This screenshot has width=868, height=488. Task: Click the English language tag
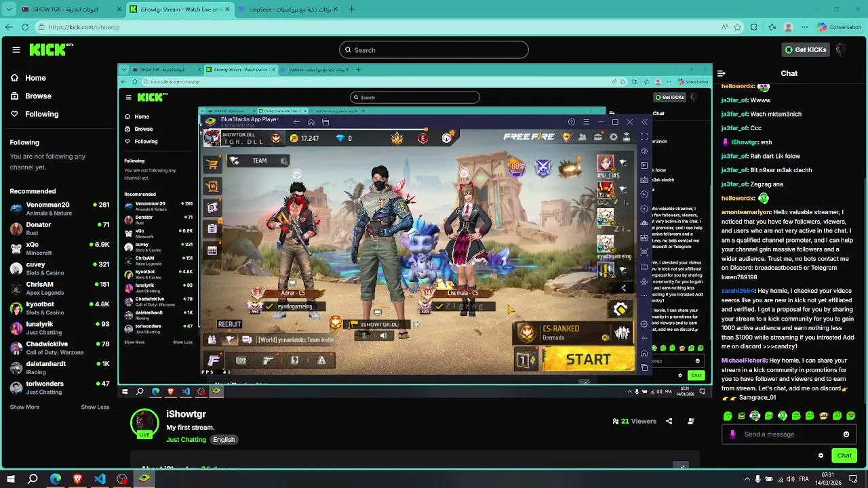tap(224, 440)
